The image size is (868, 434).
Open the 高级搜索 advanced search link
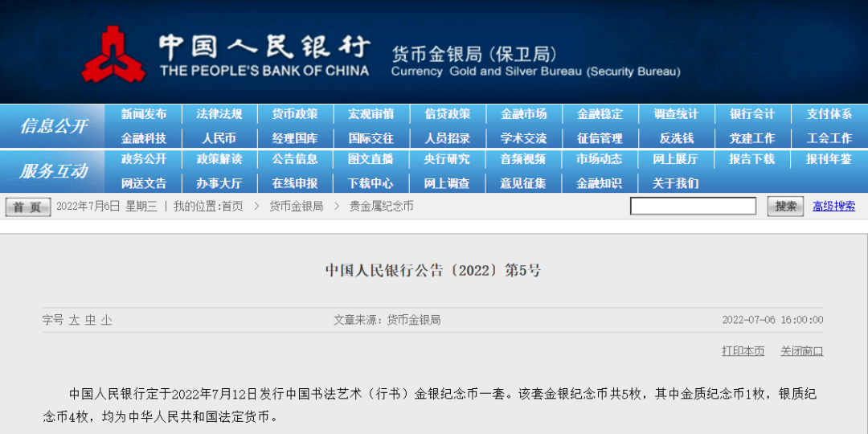pos(833,207)
